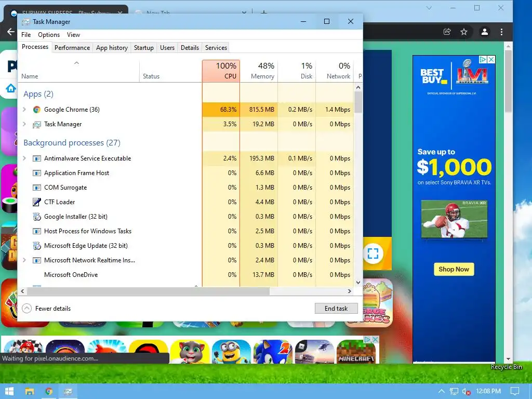The height and width of the screenshot is (399, 532).
Task: Sort by the Network column header
Action: [335, 71]
